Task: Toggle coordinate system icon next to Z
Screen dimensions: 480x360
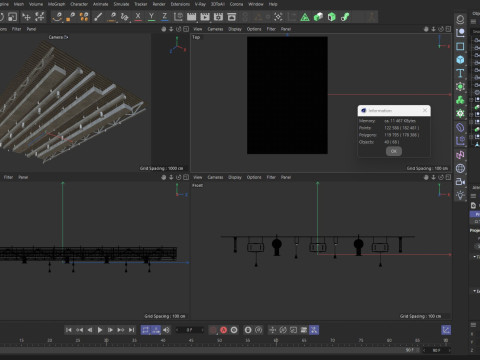Action: pyautogui.click(x=178, y=17)
